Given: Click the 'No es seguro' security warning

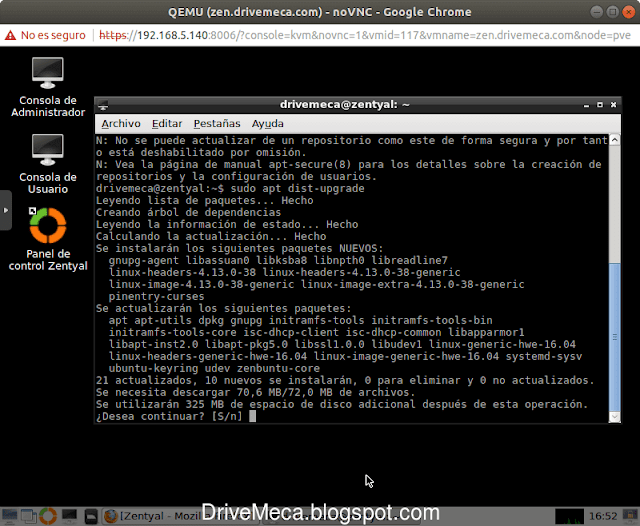Looking at the screenshot, I should click(45, 36).
